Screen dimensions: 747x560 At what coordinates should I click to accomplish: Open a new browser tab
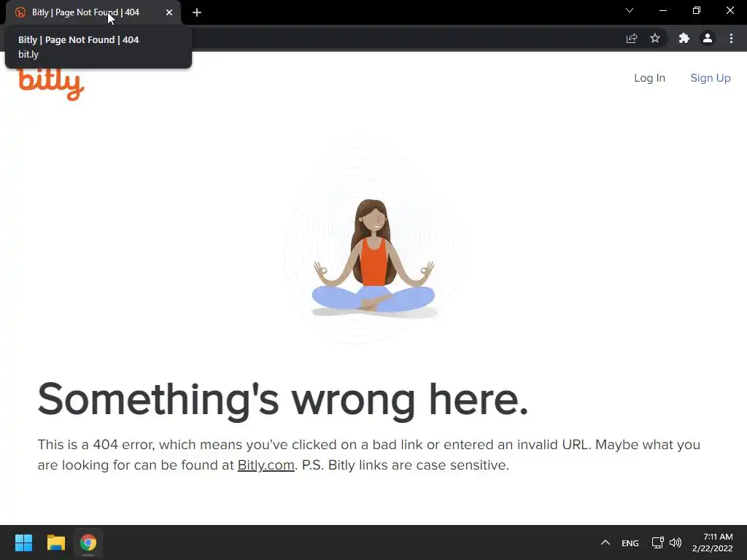click(x=197, y=12)
